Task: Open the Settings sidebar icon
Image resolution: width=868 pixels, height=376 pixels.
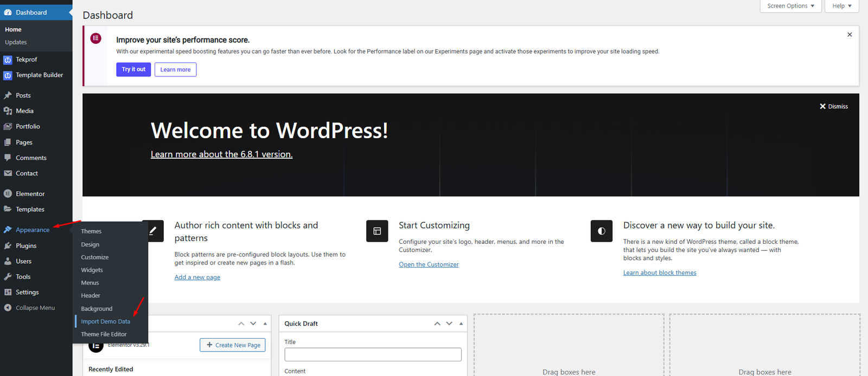Action: point(8,293)
